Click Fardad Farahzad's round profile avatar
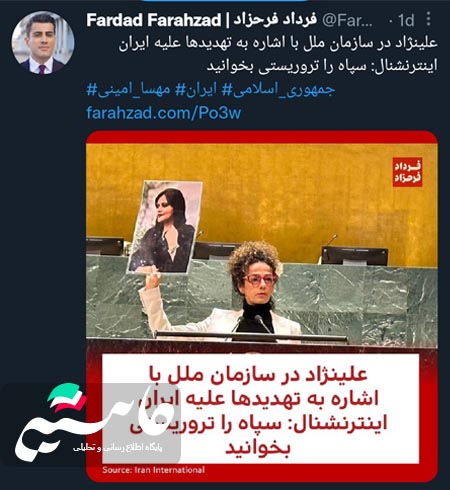 (43, 43)
